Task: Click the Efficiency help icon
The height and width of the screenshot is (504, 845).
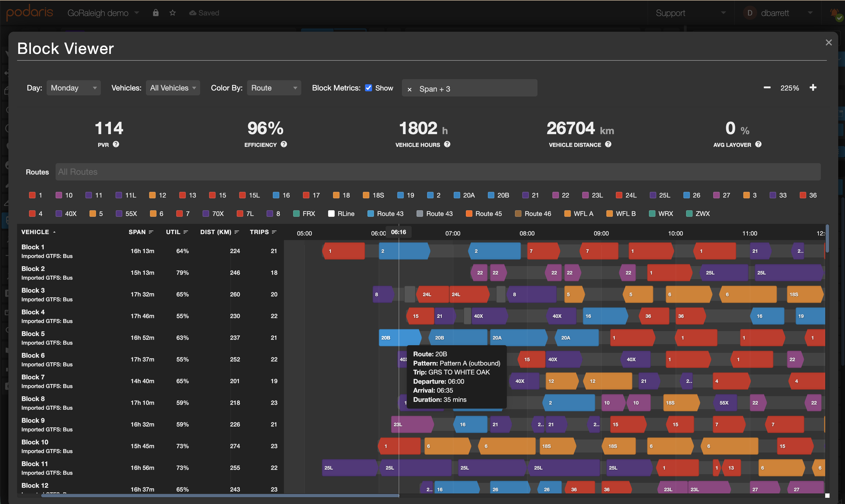Action: 284,144
